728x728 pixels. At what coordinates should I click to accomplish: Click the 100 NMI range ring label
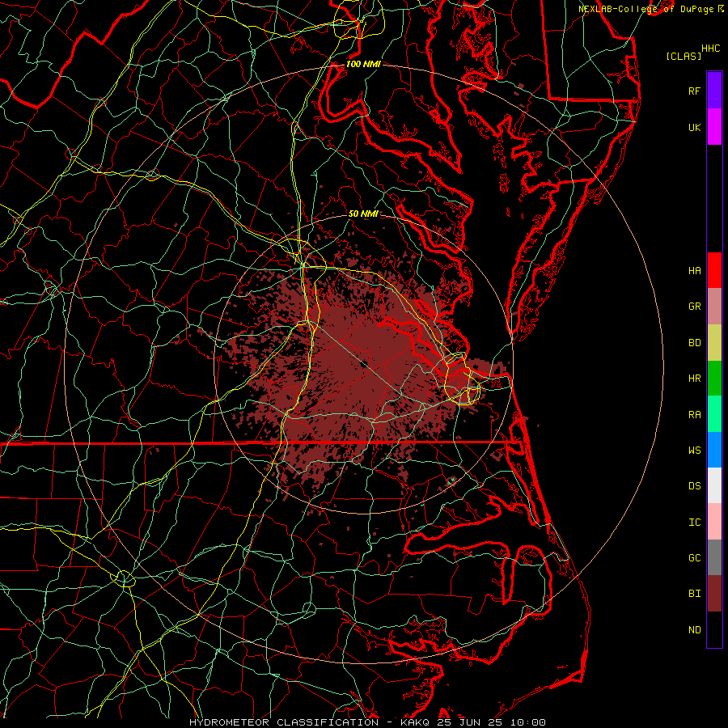[363, 64]
